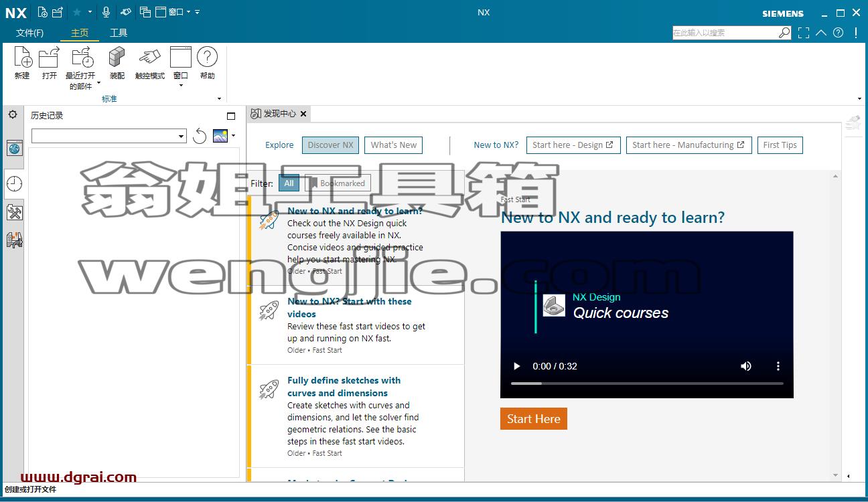Mute the video with the speaker icon

pyautogui.click(x=746, y=366)
